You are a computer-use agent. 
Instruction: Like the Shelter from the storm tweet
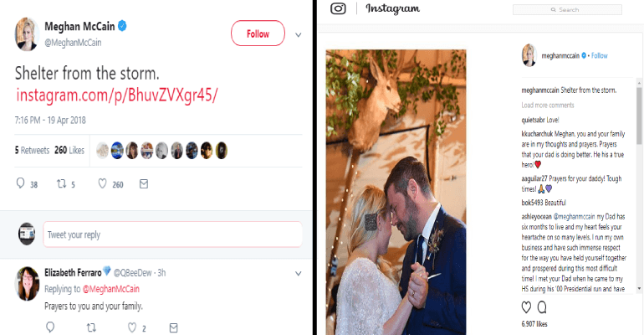tap(102, 183)
